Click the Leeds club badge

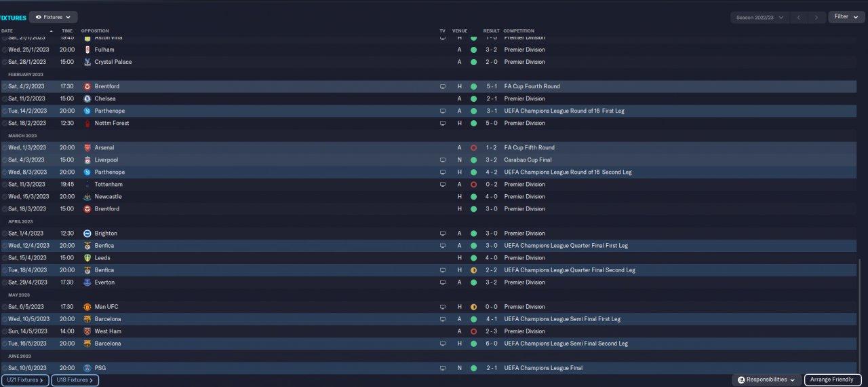[x=87, y=257]
